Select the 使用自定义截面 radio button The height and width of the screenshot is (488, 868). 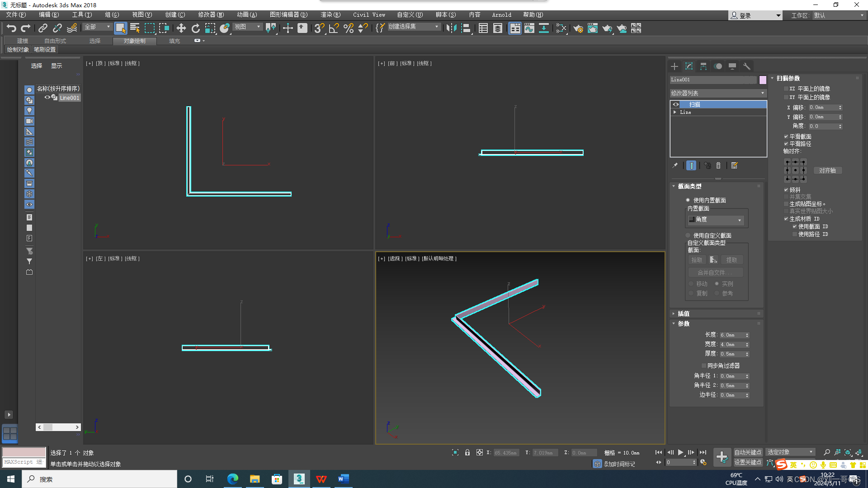[688, 235]
